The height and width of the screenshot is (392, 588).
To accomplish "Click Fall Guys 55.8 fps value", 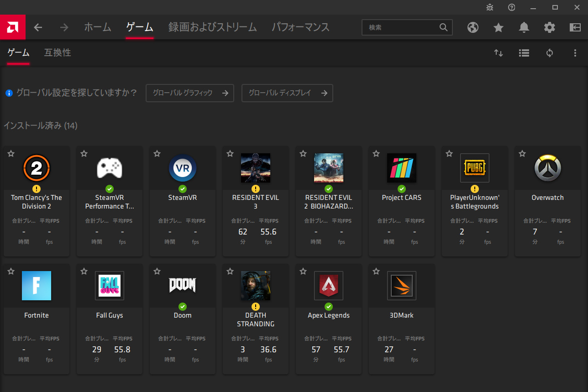I will (122, 350).
